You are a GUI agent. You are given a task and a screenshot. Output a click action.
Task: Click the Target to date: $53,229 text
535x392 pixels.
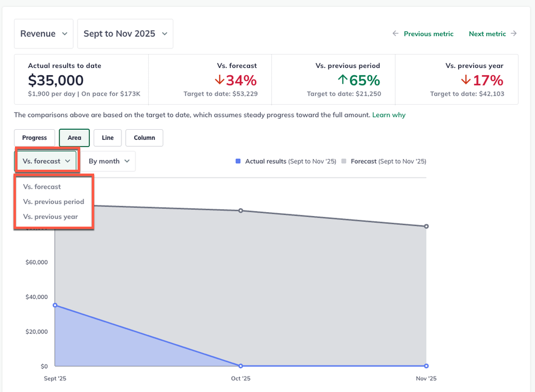coord(221,94)
